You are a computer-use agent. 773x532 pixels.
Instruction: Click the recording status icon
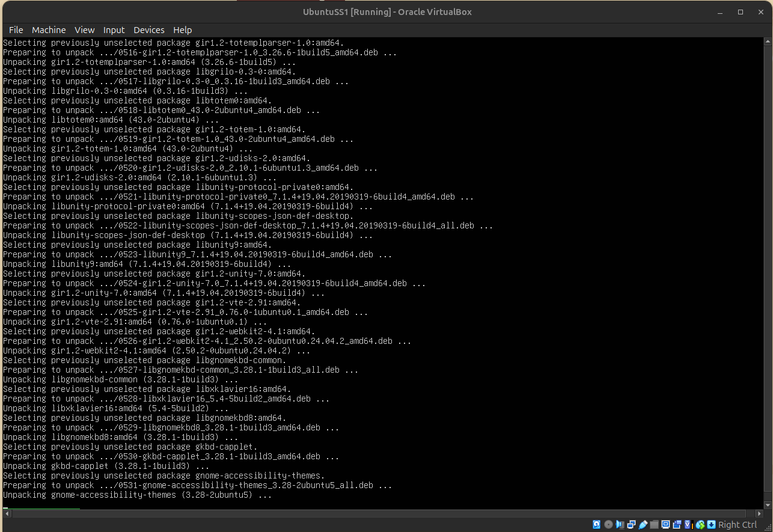pos(677,525)
